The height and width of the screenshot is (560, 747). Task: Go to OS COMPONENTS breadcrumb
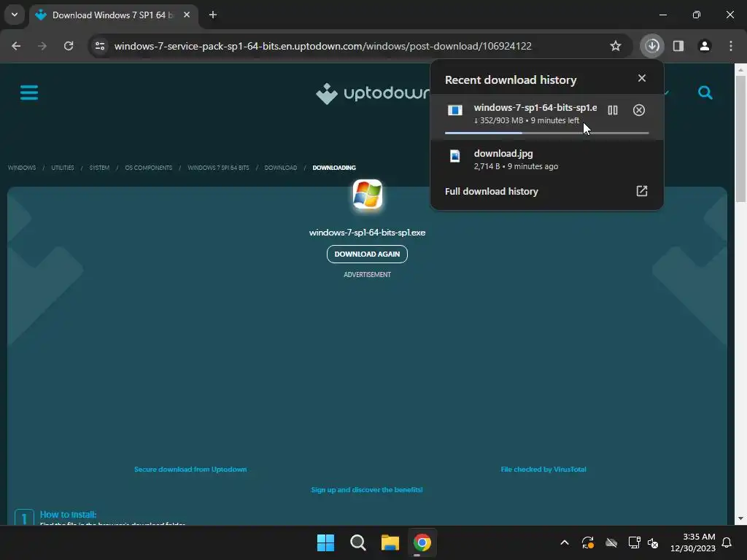point(148,168)
